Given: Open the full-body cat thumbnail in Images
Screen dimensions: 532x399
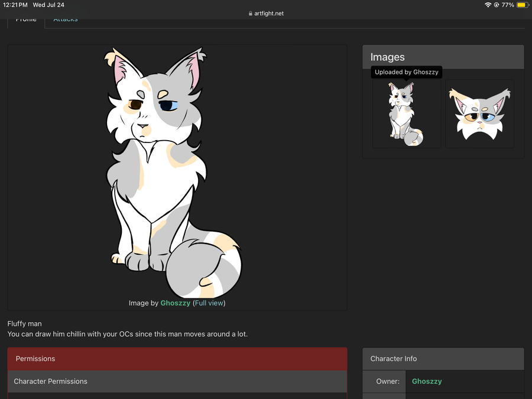Looking at the screenshot, I should pos(407,113).
